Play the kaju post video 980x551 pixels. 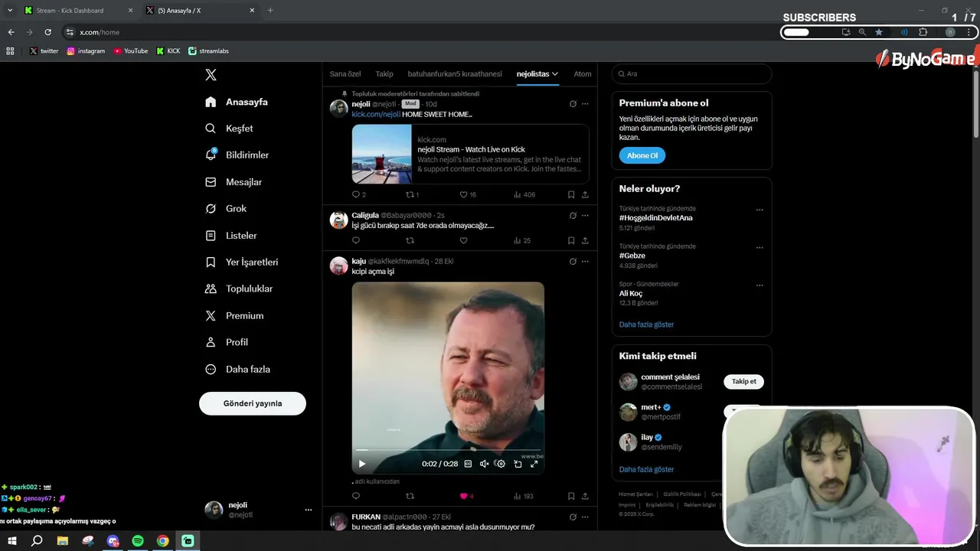(362, 464)
